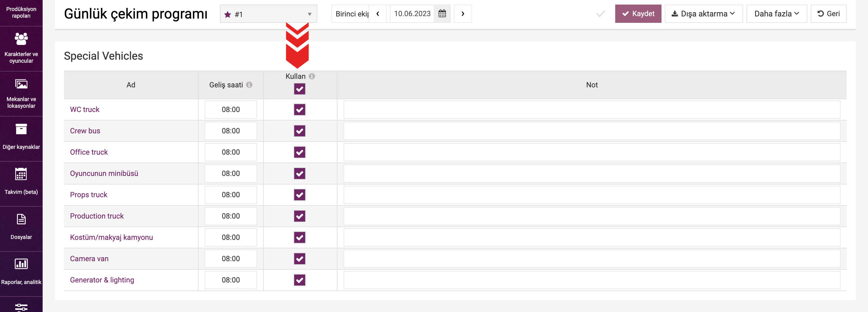Open Oyuncunun minibüsü link
This screenshot has width=868, height=312.
[x=104, y=174]
